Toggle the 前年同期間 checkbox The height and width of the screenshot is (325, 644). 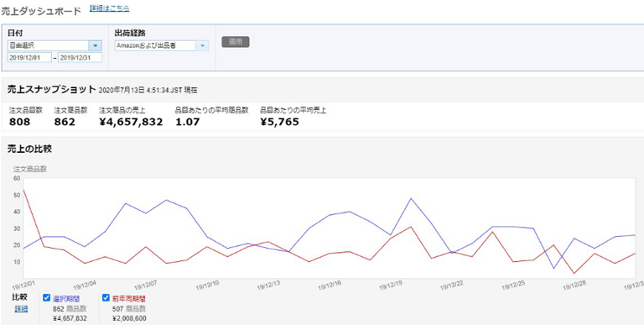point(106,298)
